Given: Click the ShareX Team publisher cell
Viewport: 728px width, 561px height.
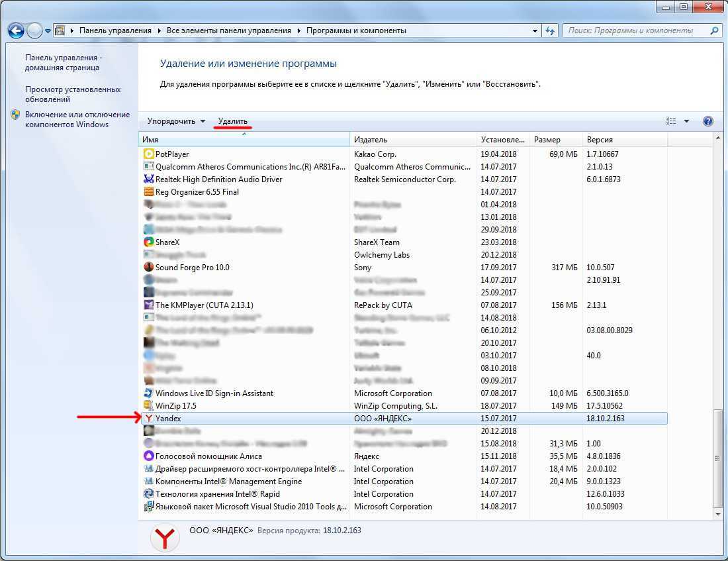Looking at the screenshot, I should [x=377, y=242].
